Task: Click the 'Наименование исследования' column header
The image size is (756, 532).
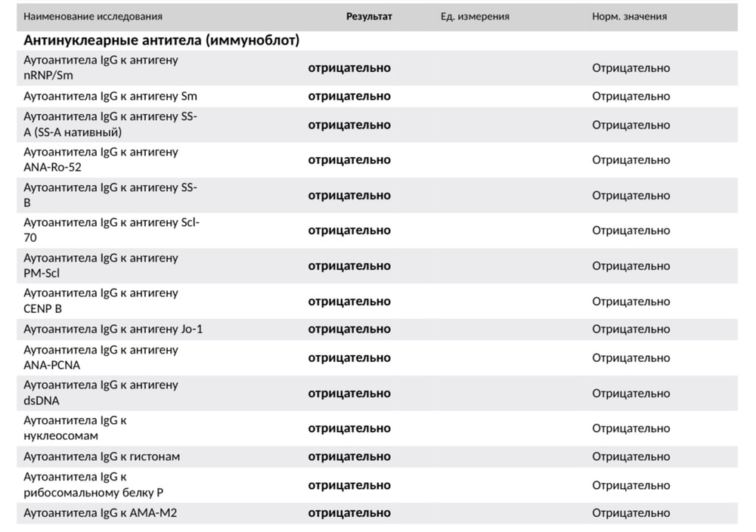Action: (93, 17)
